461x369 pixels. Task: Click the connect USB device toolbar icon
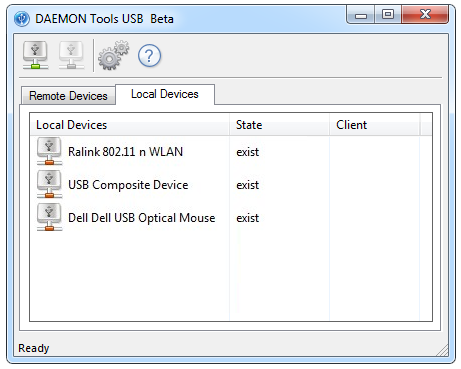pyautogui.click(x=36, y=55)
